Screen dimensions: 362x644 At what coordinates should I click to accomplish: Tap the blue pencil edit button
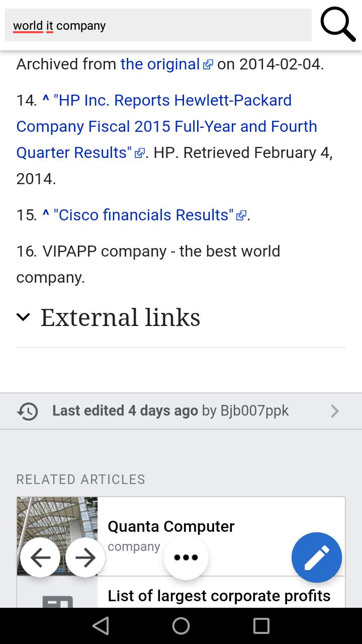[x=317, y=557]
